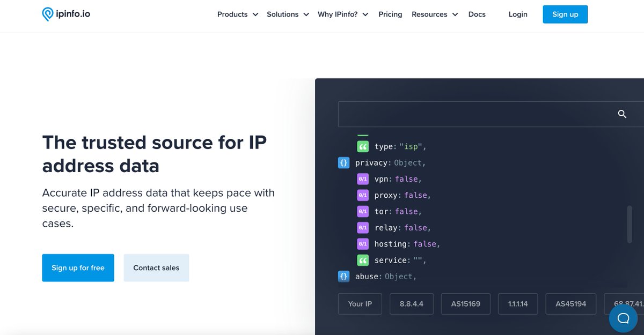
Task: Click the type: "isp" value
Action: [411, 146]
